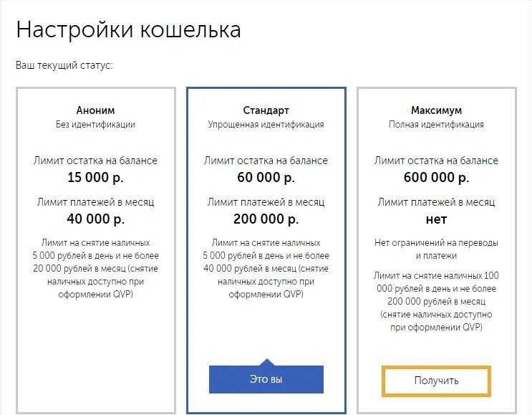532x415 pixels.
Task: Click the 15 000 р. balance limit
Action: [95, 177]
